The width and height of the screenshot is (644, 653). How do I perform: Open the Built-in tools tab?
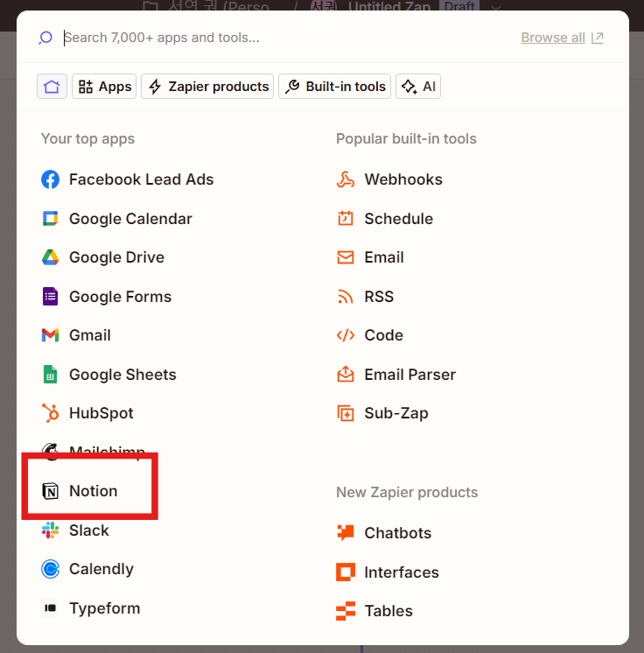pyautogui.click(x=335, y=86)
